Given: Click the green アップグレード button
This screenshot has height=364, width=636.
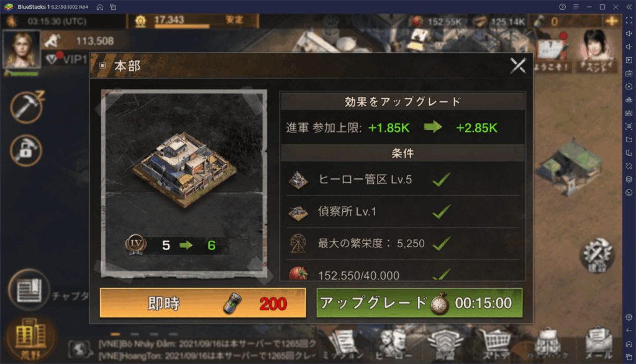Looking at the screenshot, I should tap(419, 303).
